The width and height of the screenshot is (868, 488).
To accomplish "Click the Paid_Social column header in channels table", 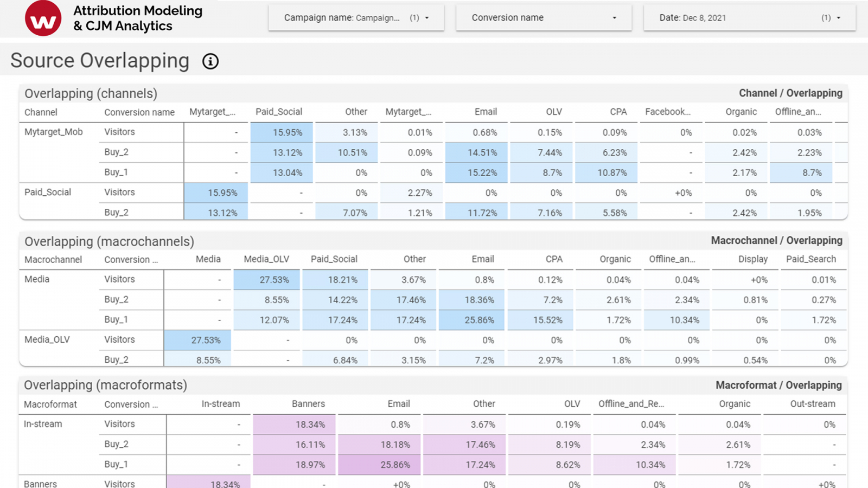I will (x=279, y=112).
